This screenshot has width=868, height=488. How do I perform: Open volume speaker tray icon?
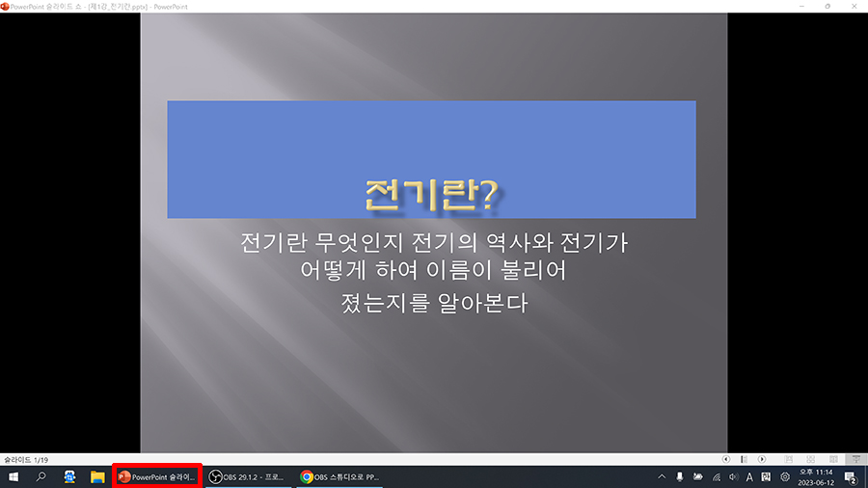[x=734, y=476]
